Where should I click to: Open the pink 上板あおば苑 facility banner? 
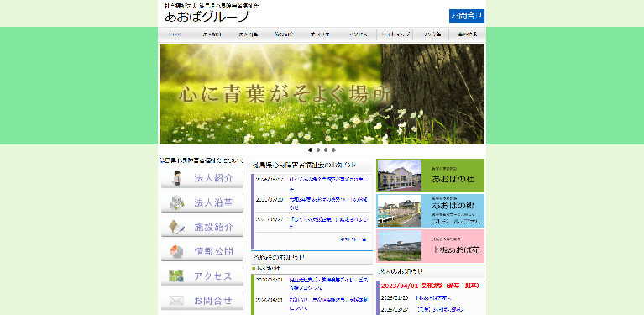[x=431, y=246]
